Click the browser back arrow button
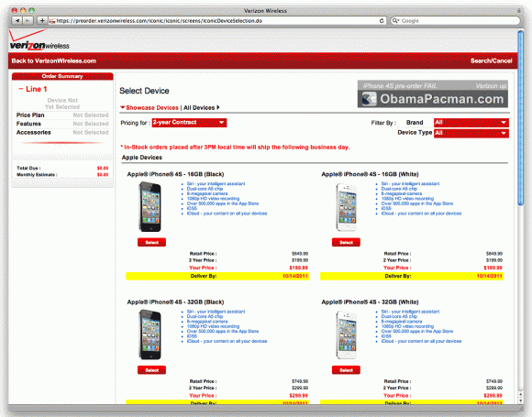 17,21
